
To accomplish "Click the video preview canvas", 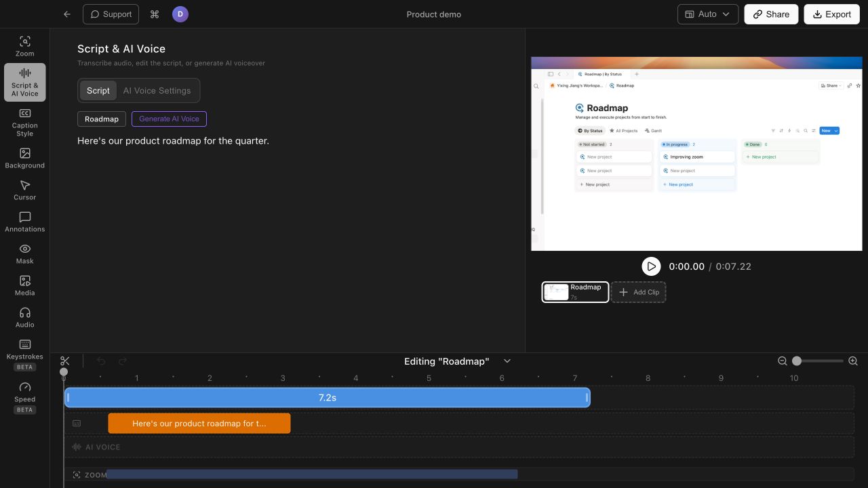I will click(x=696, y=154).
